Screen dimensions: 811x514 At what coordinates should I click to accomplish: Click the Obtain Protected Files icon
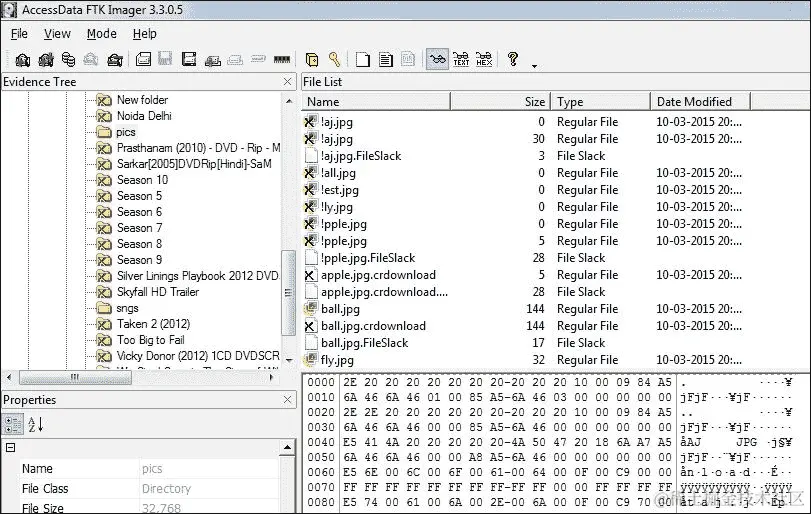click(312, 60)
